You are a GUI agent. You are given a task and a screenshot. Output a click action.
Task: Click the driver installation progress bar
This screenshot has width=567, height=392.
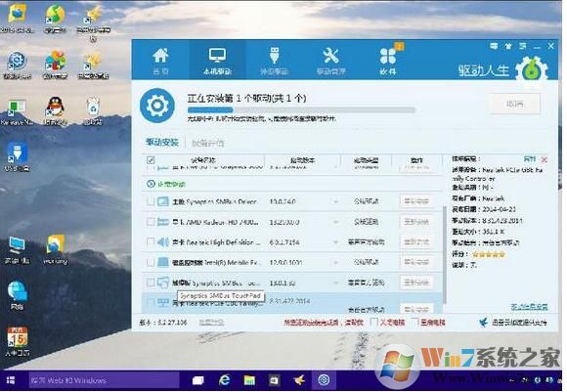point(301,109)
